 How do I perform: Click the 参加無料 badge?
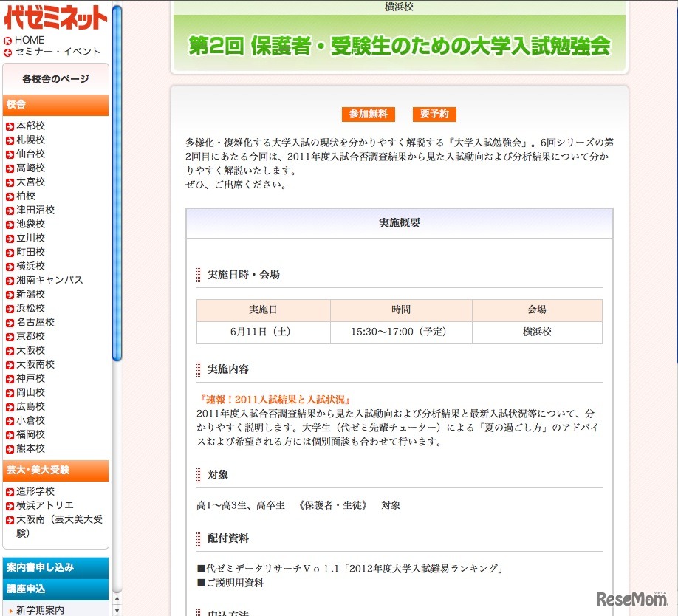point(369,114)
